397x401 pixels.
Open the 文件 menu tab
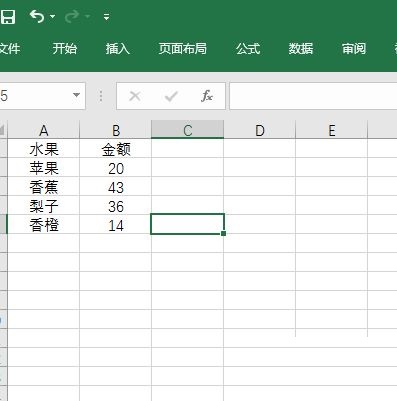click(9, 49)
